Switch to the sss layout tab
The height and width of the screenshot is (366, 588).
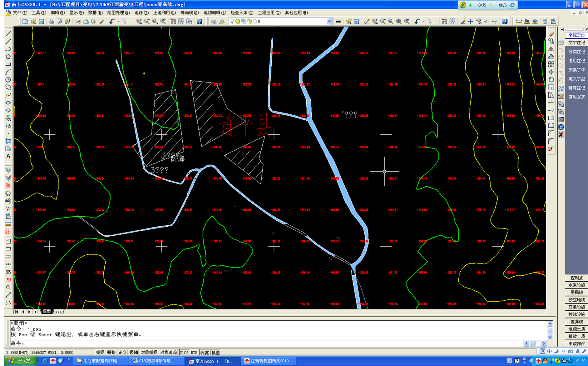click(x=58, y=312)
